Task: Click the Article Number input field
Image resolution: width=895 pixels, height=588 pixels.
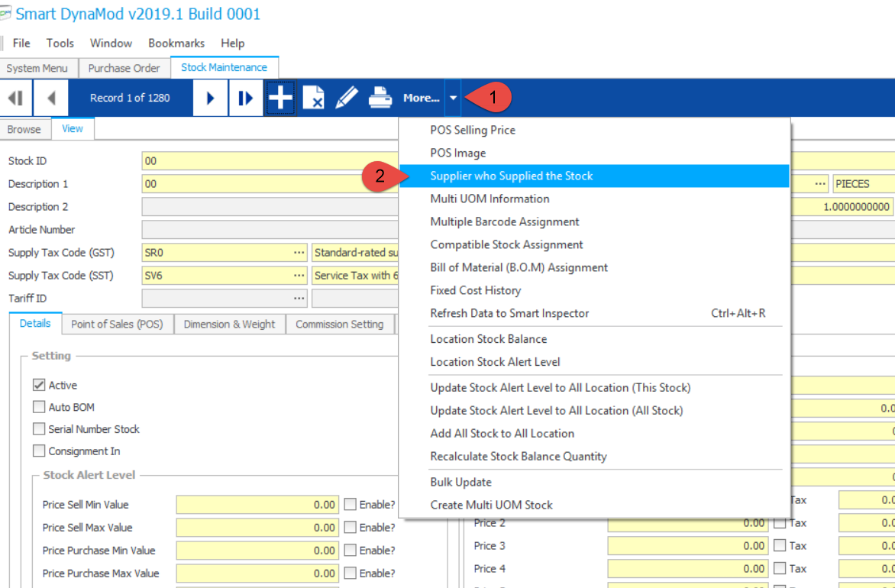Action: 270,230
